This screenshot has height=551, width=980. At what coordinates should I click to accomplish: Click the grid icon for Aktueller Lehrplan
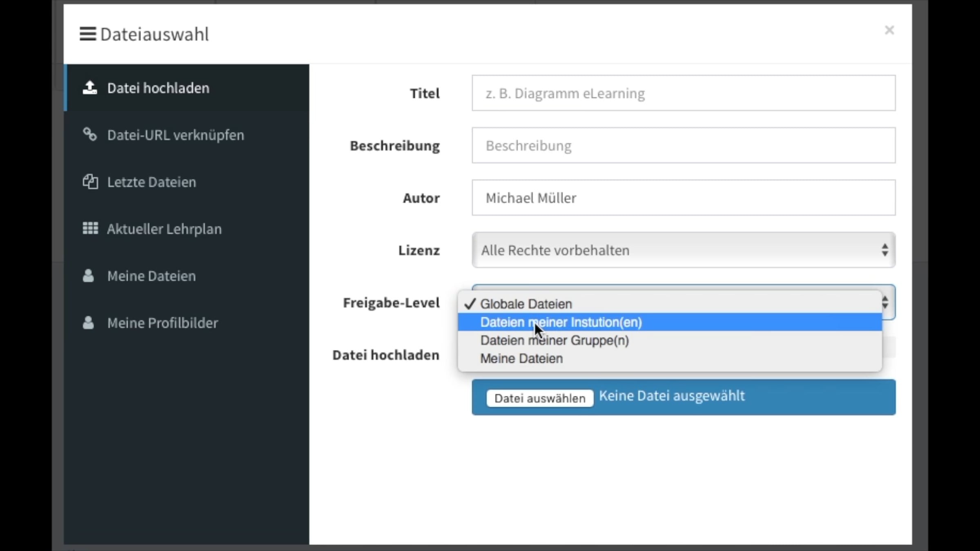point(90,229)
